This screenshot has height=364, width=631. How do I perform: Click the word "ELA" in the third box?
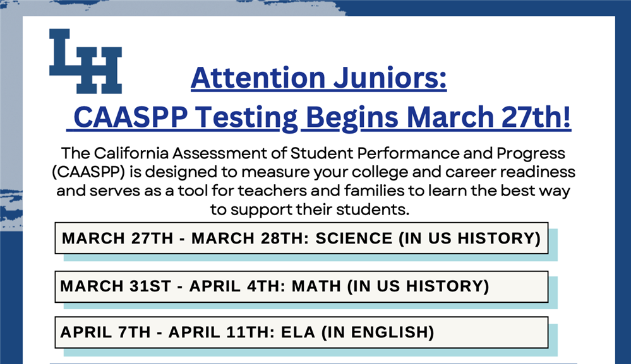[297, 332]
